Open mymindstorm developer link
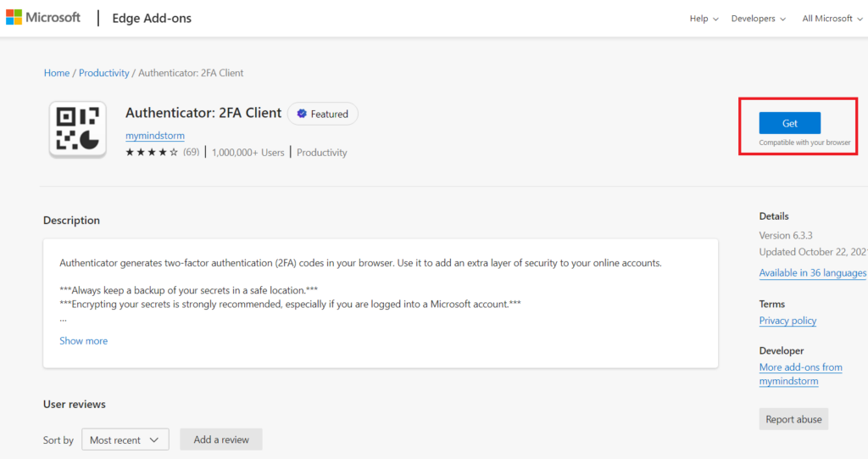The width and height of the screenshot is (868, 459). [155, 136]
